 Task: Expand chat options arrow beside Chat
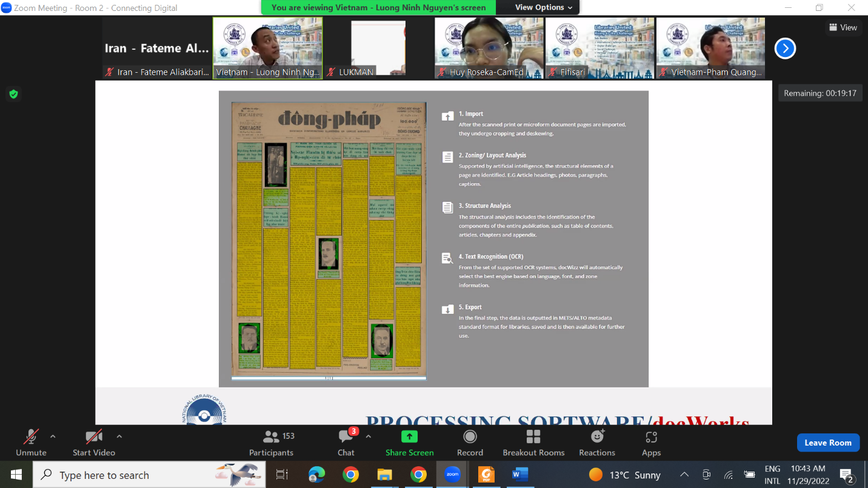(368, 436)
